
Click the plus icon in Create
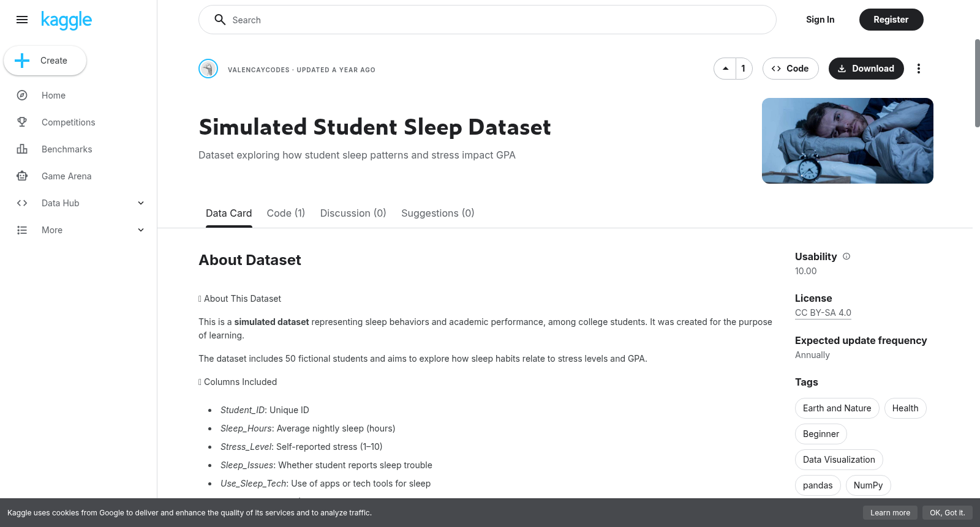[22, 61]
